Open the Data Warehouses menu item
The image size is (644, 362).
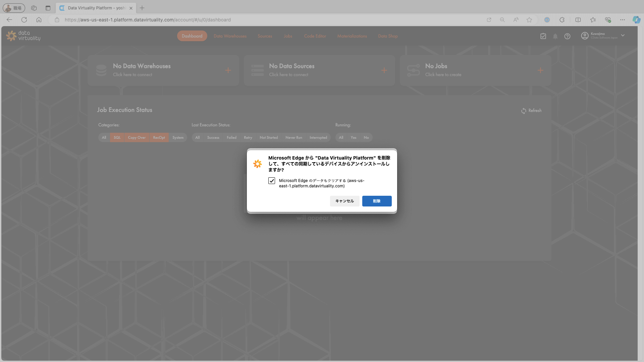click(230, 36)
